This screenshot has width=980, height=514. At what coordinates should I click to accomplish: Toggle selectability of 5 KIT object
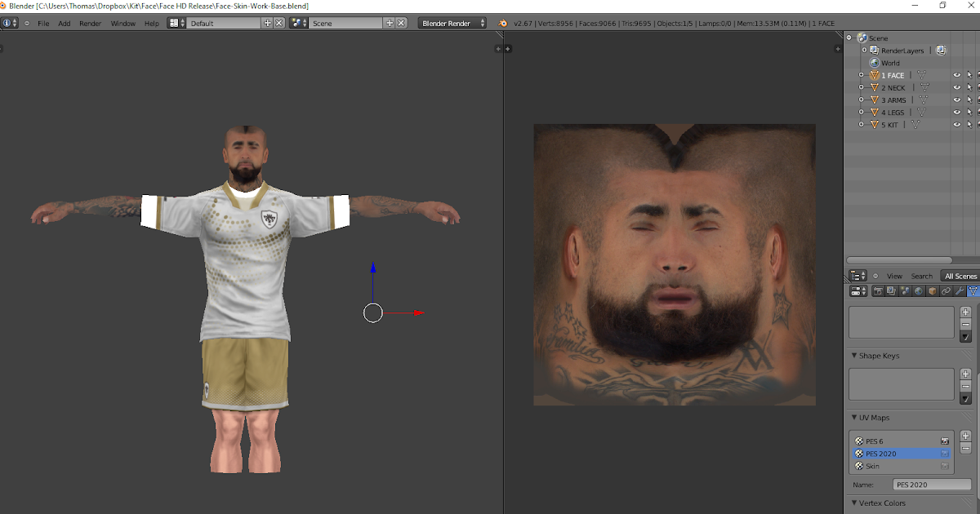[x=970, y=124]
